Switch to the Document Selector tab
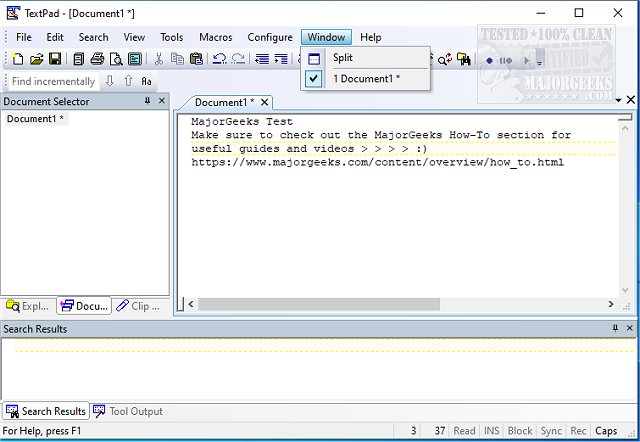Screen dimensions: 640x442 click(84, 306)
